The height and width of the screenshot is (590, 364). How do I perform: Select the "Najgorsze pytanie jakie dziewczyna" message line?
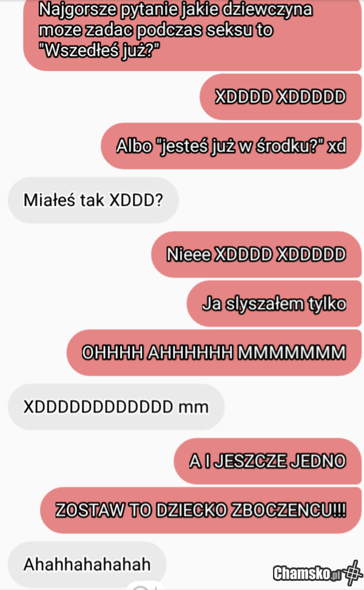coord(175,10)
